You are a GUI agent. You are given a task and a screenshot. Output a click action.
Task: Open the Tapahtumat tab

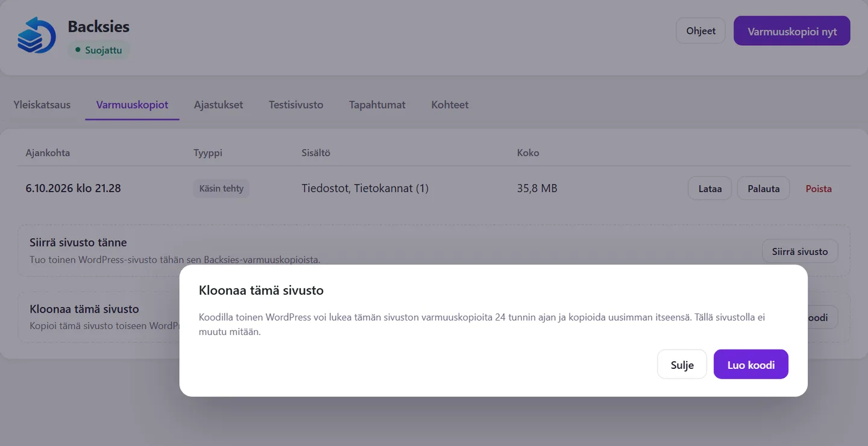coord(377,105)
